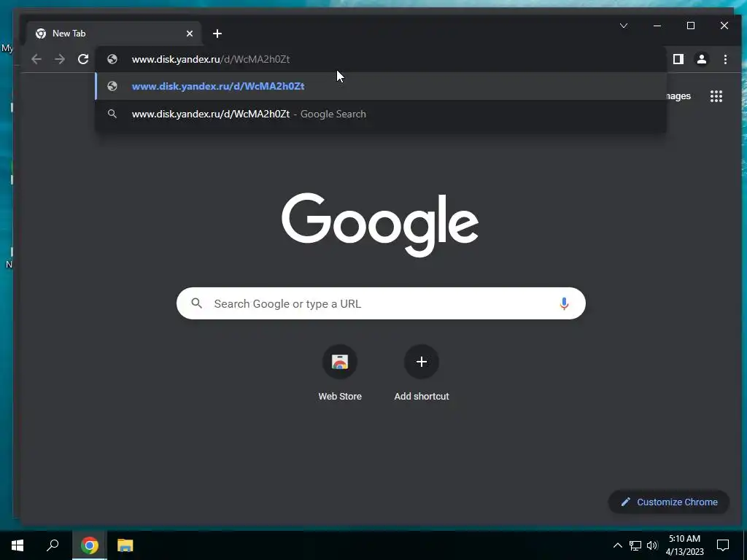747x560 pixels.
Task: Open File Explorer from the taskbar
Action: pos(125,545)
